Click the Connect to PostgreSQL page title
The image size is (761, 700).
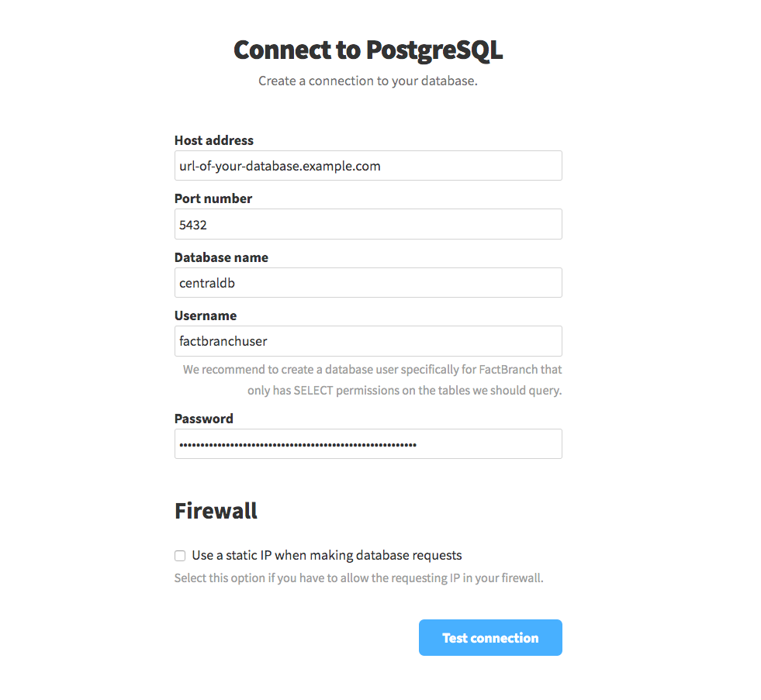click(x=368, y=49)
